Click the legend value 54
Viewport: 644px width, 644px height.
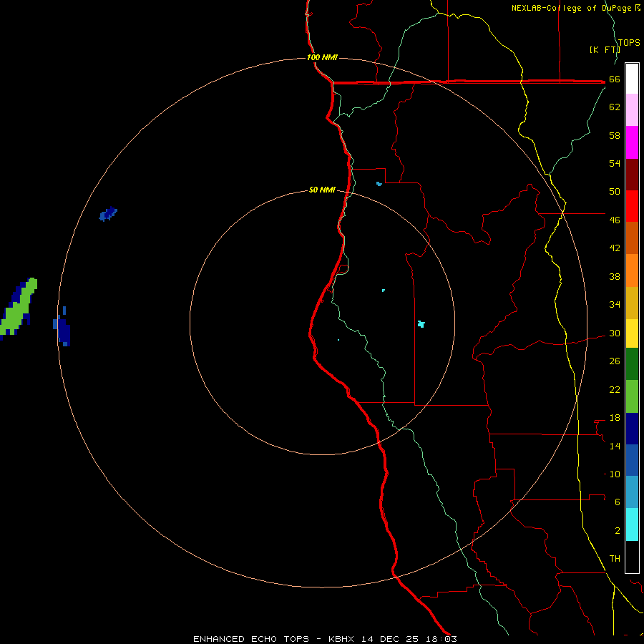(615, 163)
